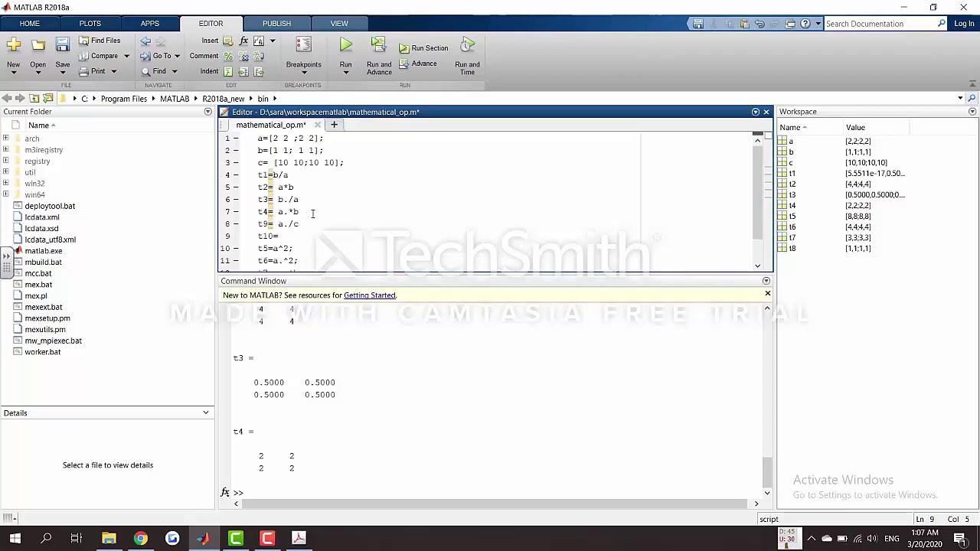Click the uncomment icon beside Comment
Viewport: 980px width, 551px height.
coord(243,56)
